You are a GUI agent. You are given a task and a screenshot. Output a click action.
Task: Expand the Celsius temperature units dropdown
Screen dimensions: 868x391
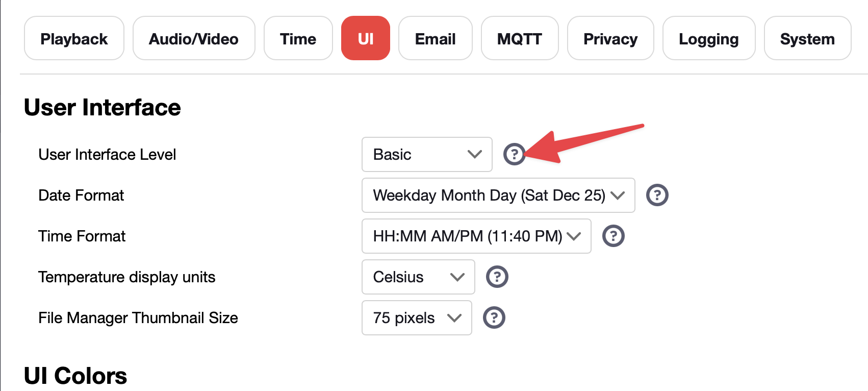coord(418,277)
